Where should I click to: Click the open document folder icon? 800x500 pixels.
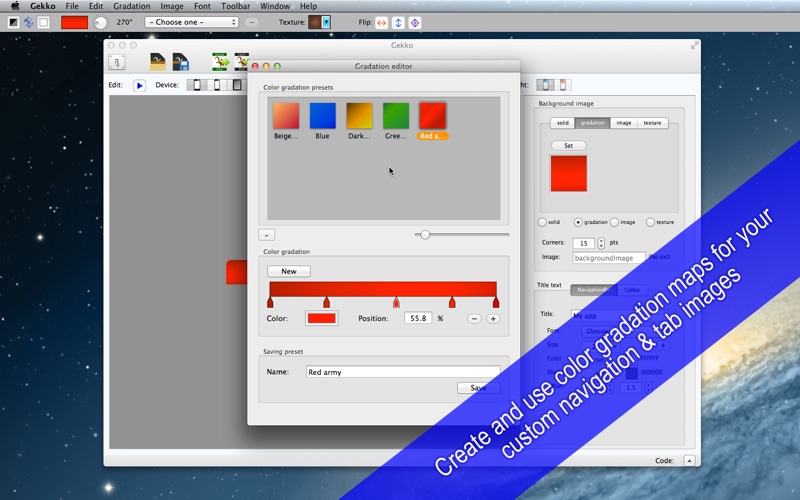pos(158,62)
